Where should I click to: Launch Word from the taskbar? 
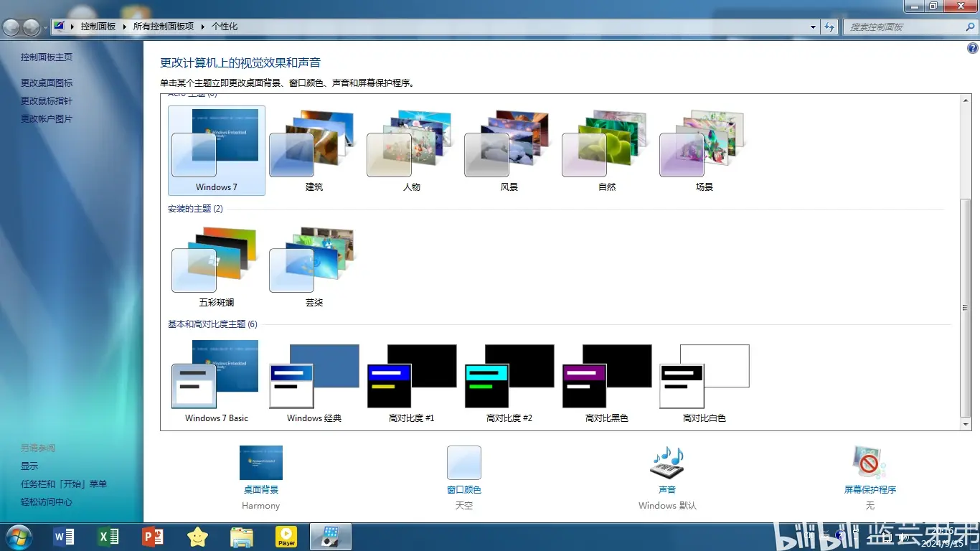[x=64, y=537]
